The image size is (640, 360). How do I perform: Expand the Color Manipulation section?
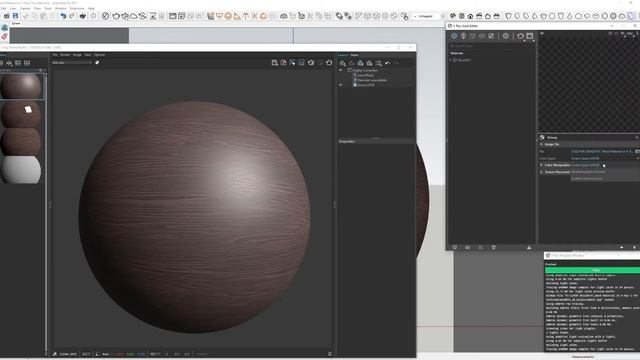(x=542, y=165)
